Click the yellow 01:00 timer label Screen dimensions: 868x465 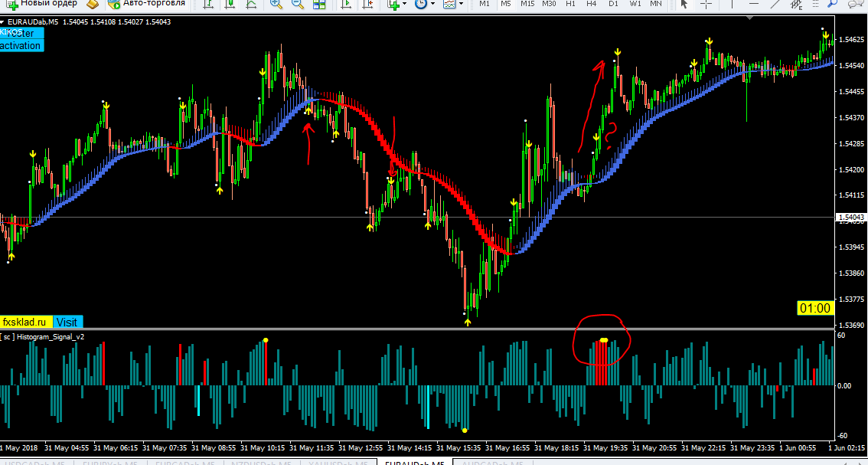pos(815,308)
